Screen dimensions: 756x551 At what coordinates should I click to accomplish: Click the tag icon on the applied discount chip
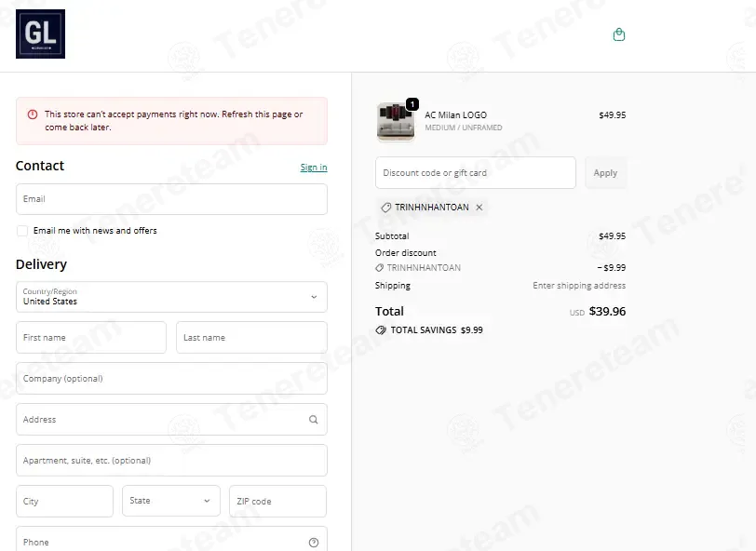385,208
